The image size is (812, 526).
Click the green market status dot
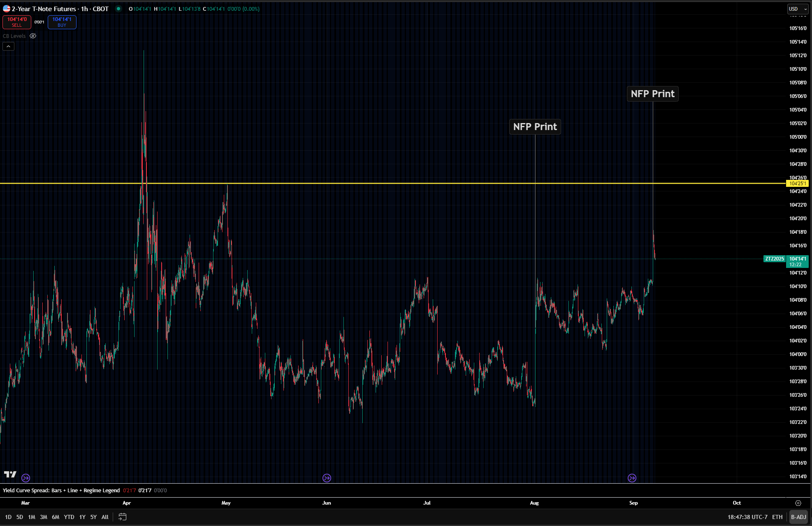coord(118,9)
